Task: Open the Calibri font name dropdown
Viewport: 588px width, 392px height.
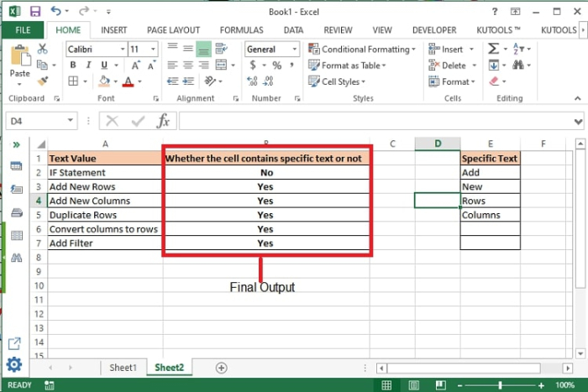Action: [123, 49]
